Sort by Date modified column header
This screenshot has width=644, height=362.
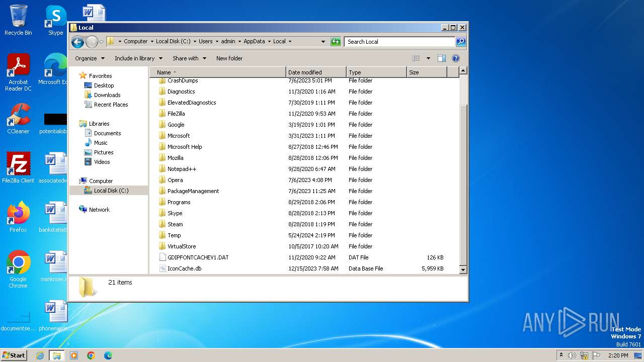point(316,72)
